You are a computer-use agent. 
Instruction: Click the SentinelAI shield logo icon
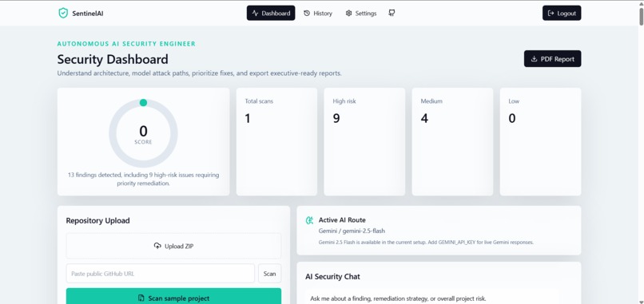coord(63,13)
